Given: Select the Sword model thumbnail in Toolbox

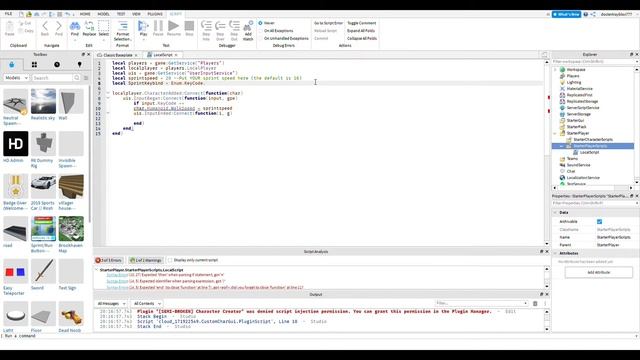Looking at the screenshot, I should (x=43, y=271).
